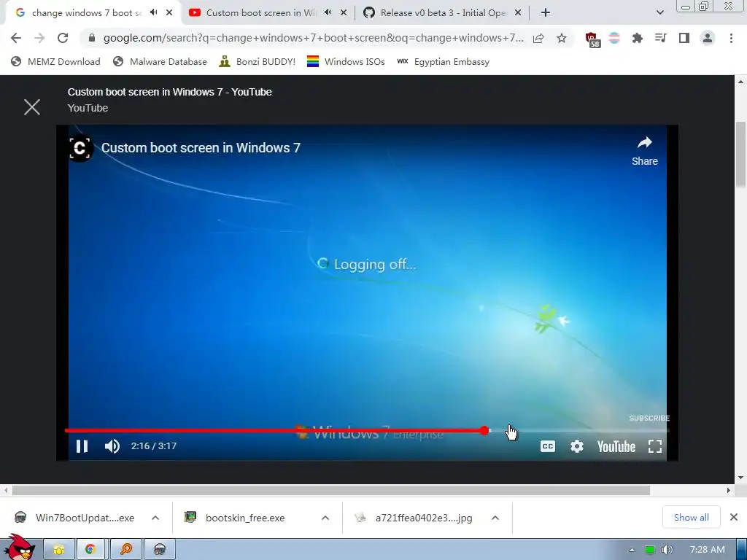Mute the video with the speaker icon
The width and height of the screenshot is (747, 560).
click(112, 446)
